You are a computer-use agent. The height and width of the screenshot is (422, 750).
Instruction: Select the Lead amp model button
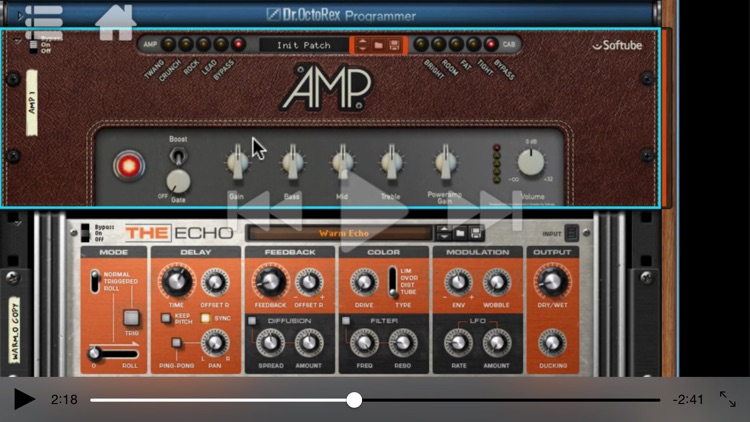click(221, 44)
